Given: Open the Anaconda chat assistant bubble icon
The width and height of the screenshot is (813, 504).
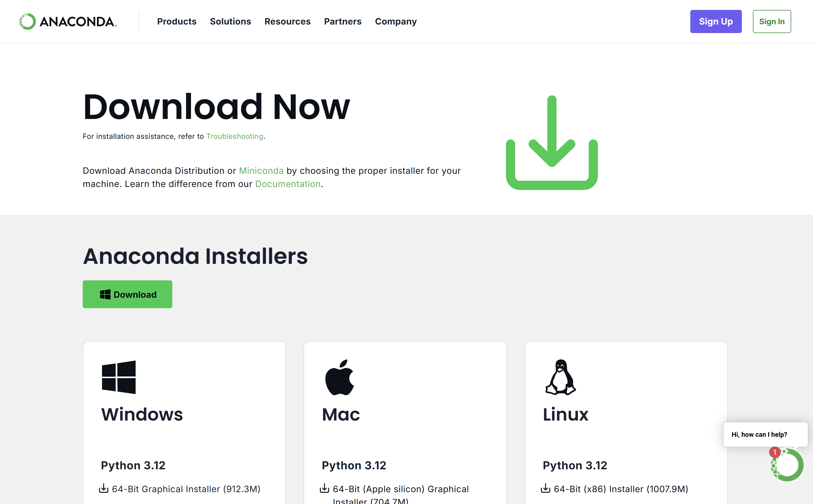Looking at the screenshot, I should [787, 465].
